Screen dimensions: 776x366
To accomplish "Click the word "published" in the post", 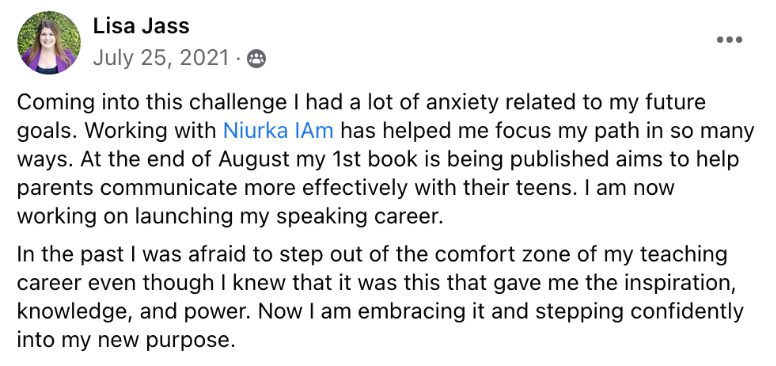I will (515, 160).
